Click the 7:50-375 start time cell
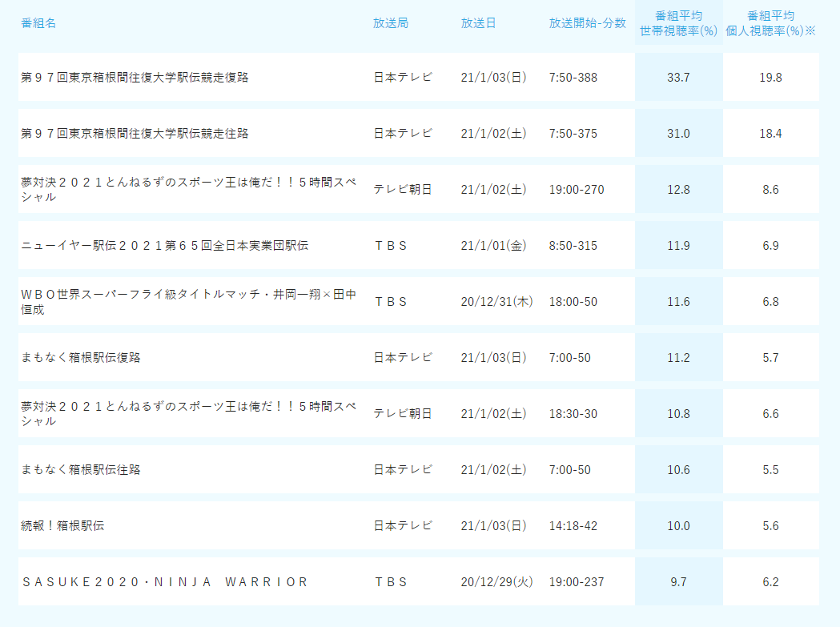Screen dimensions: 840x627 (x=573, y=134)
